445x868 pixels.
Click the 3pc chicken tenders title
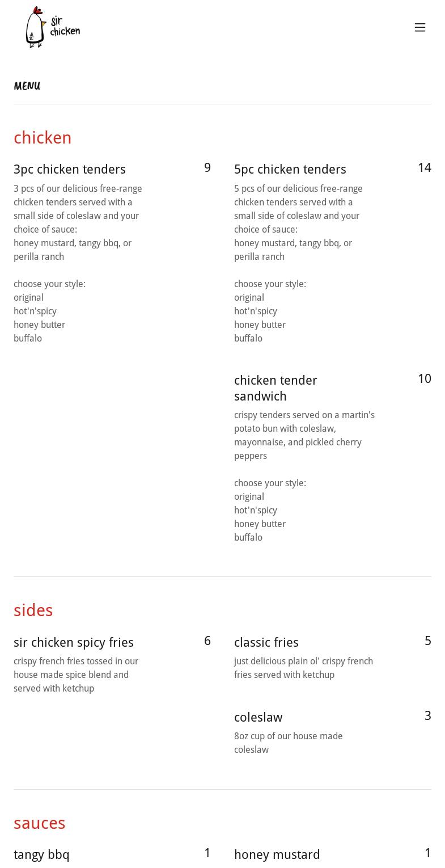point(70,169)
